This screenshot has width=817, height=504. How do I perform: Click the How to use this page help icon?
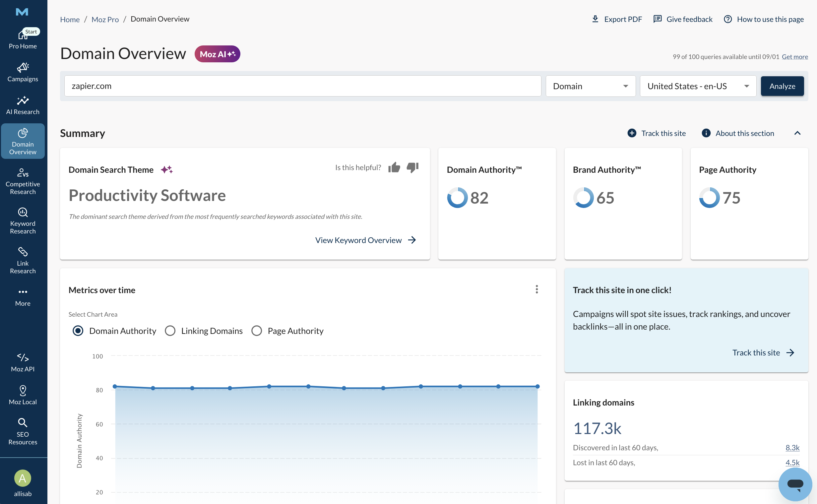(728, 19)
